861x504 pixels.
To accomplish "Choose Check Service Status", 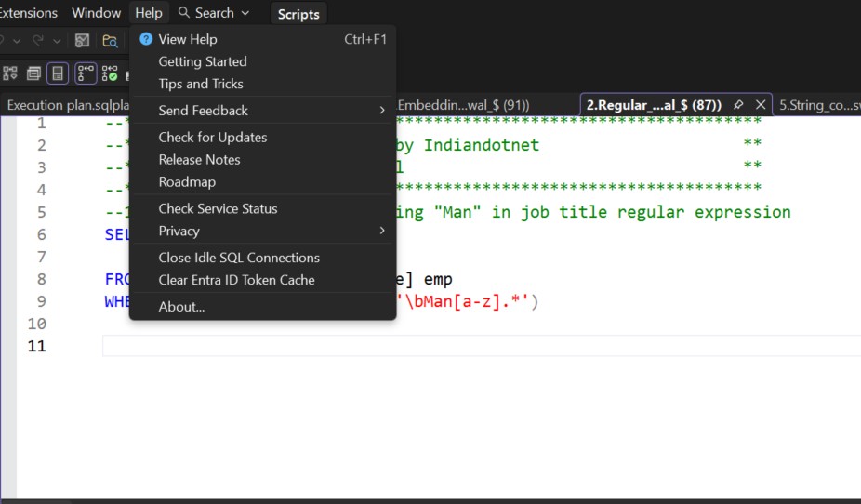I will [263, 208].
